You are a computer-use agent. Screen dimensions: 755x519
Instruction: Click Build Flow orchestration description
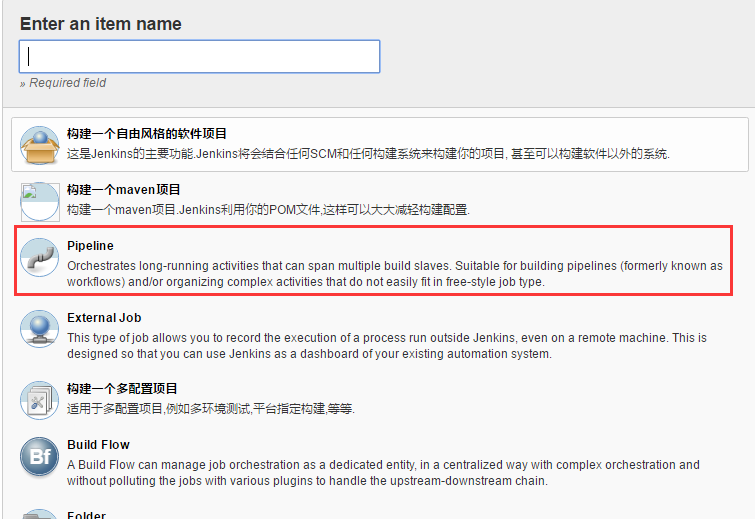pyautogui.click(x=383, y=473)
